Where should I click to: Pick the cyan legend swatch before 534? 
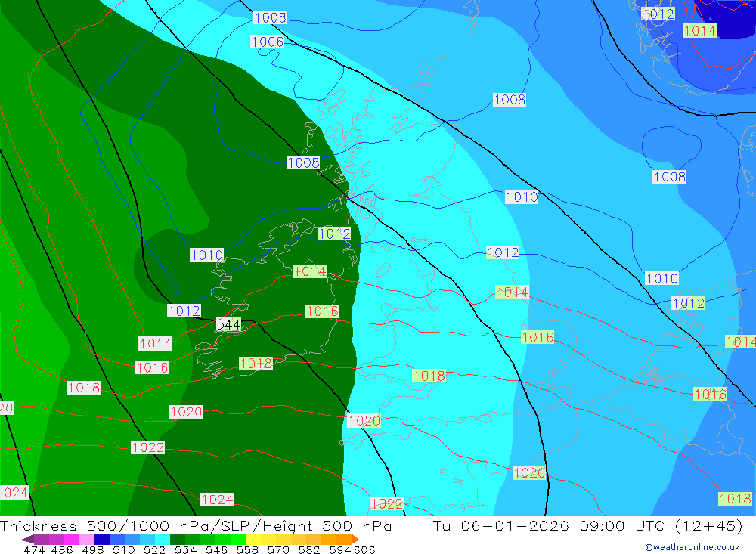pos(163,539)
